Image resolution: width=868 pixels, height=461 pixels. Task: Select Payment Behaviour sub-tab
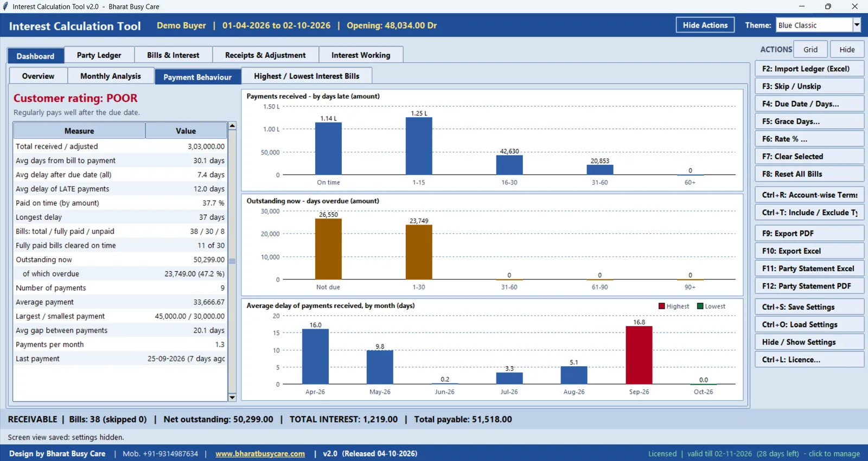click(197, 76)
